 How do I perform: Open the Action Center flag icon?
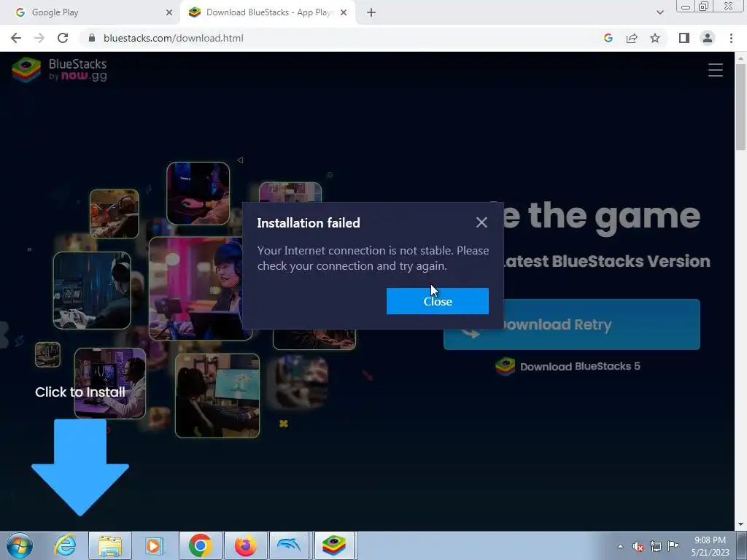673,545
